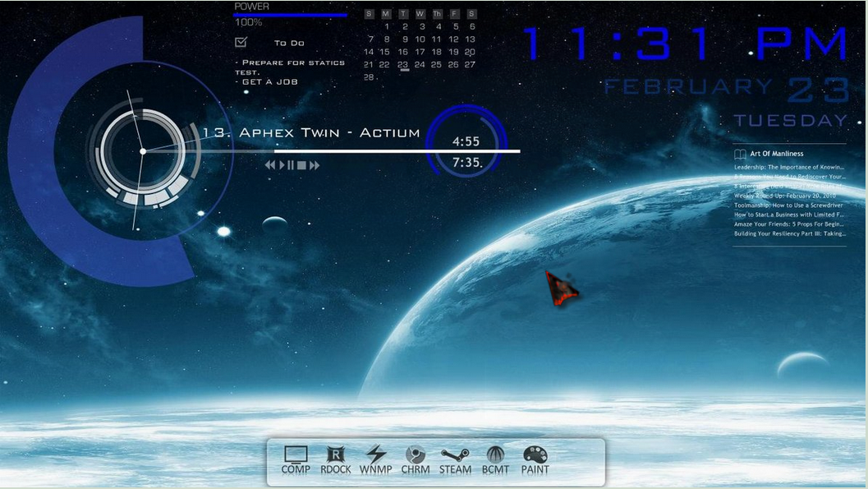Open 'Leadership: The Importance of Knowin...' article
The width and height of the screenshot is (868, 489).
[789, 167]
